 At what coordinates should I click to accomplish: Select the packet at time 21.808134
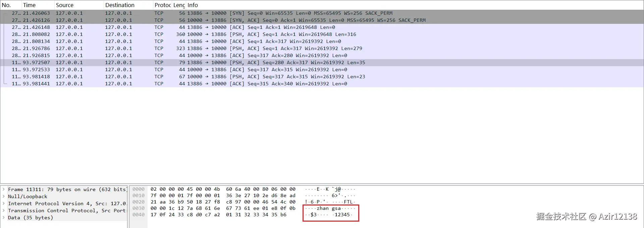point(322,41)
